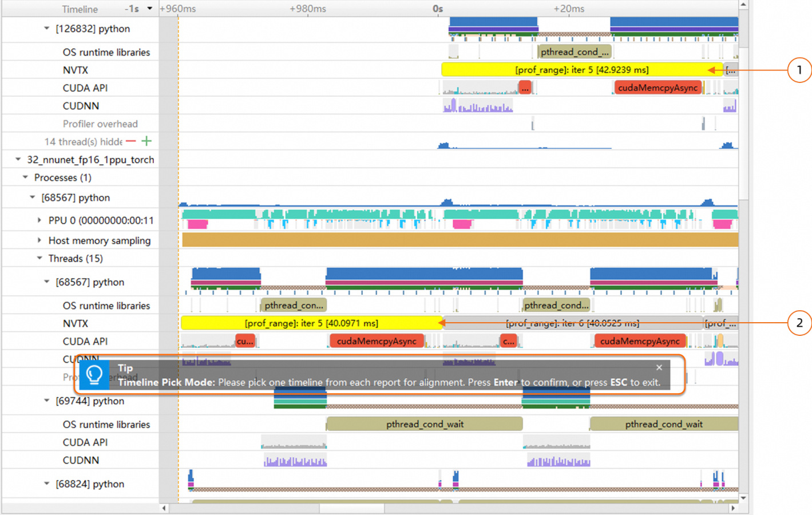This screenshot has height=515, width=812.
Task: Click pthread_cond block in top OS runtime row
Action: click(575, 52)
